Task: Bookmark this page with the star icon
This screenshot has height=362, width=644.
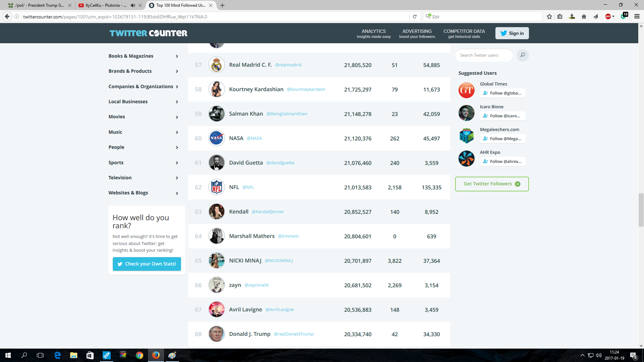Action: pyautogui.click(x=549, y=16)
